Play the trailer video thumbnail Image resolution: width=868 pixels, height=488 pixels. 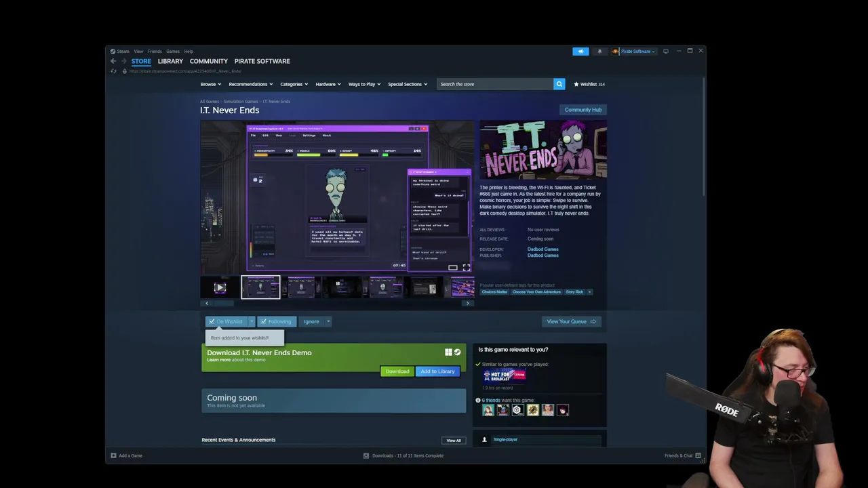tap(220, 287)
